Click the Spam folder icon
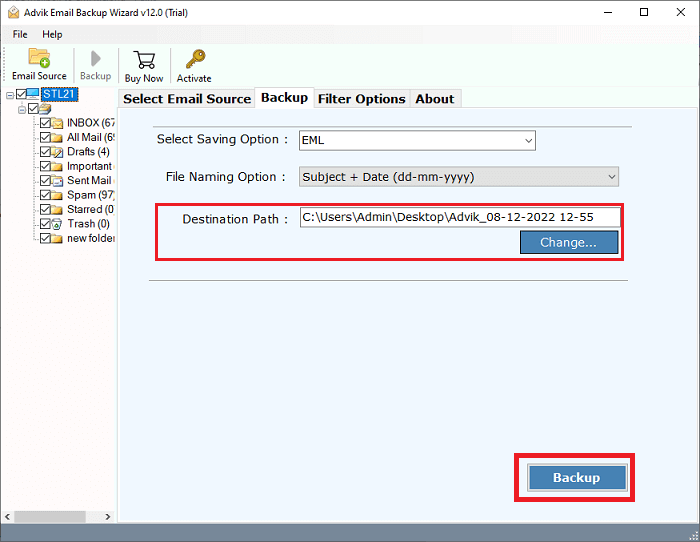Screen dimensions: 700x542 [x=57, y=195]
